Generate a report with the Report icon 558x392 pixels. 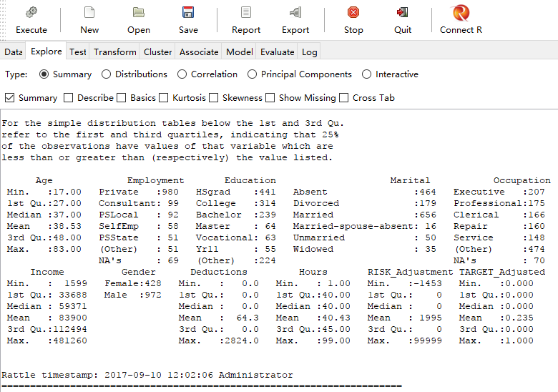point(246,12)
